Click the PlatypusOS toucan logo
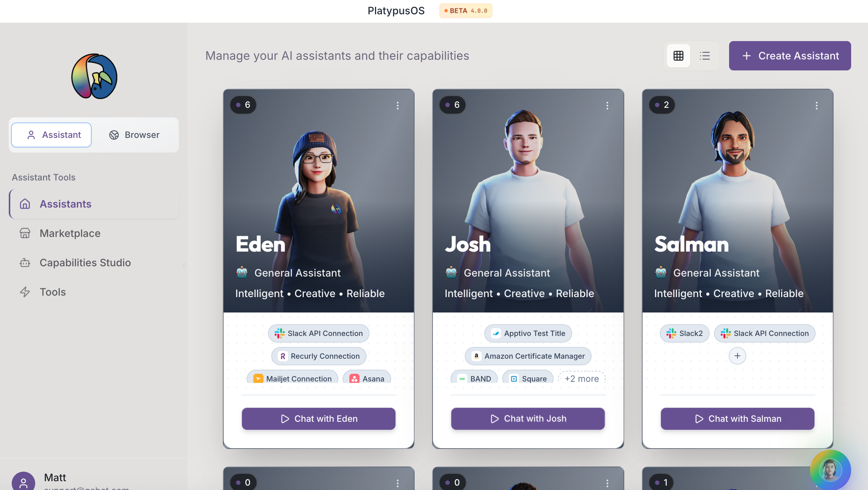 [x=94, y=76]
